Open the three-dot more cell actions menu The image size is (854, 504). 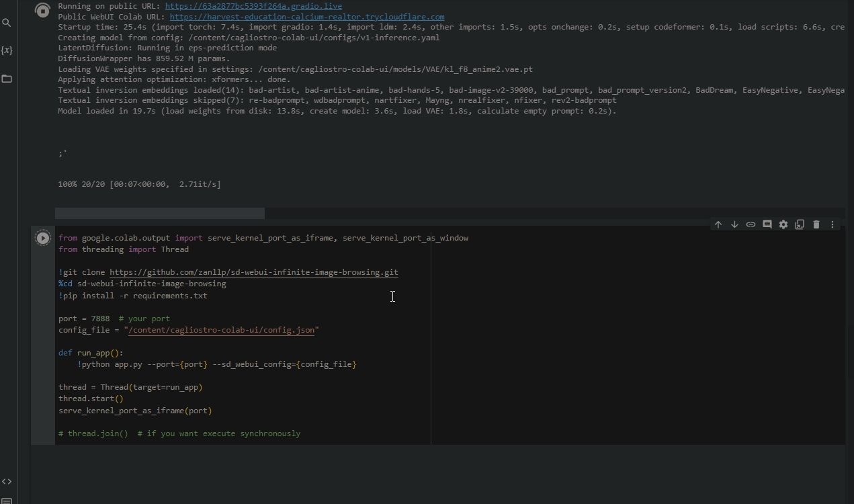click(832, 224)
